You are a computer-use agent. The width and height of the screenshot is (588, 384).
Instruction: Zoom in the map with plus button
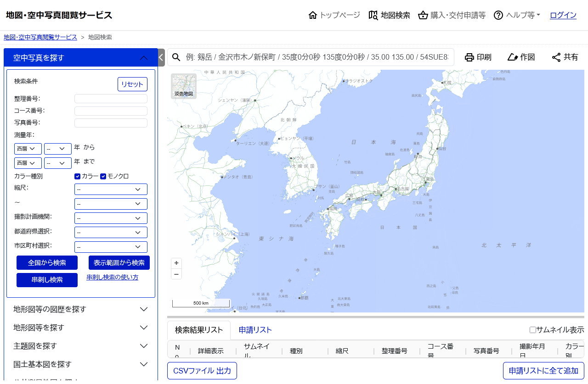176,263
